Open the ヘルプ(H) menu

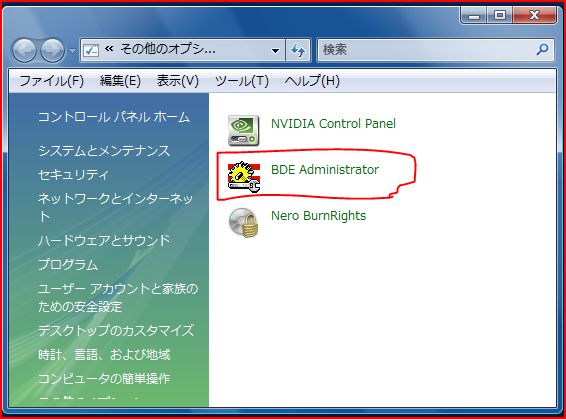(312, 80)
